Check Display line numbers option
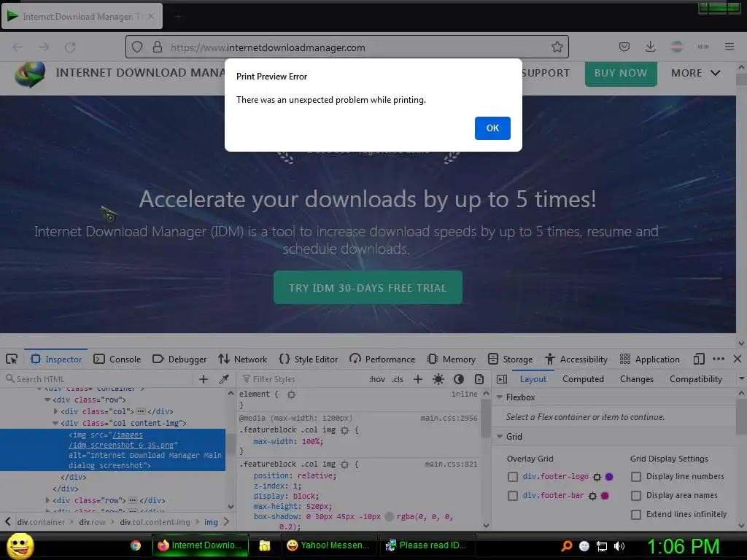 pos(636,477)
